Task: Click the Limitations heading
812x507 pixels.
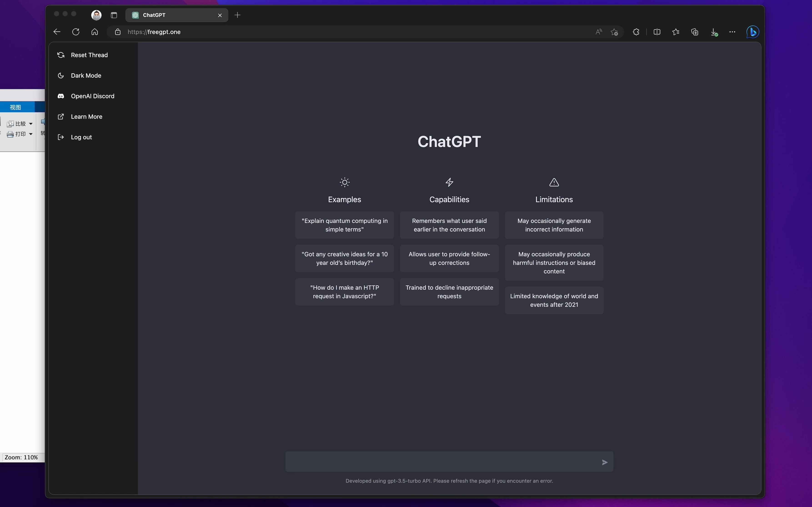Action: click(554, 199)
